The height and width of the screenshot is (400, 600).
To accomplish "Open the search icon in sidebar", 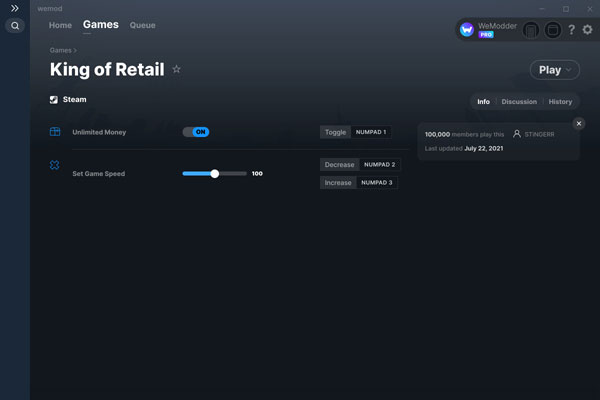I will tap(15, 26).
